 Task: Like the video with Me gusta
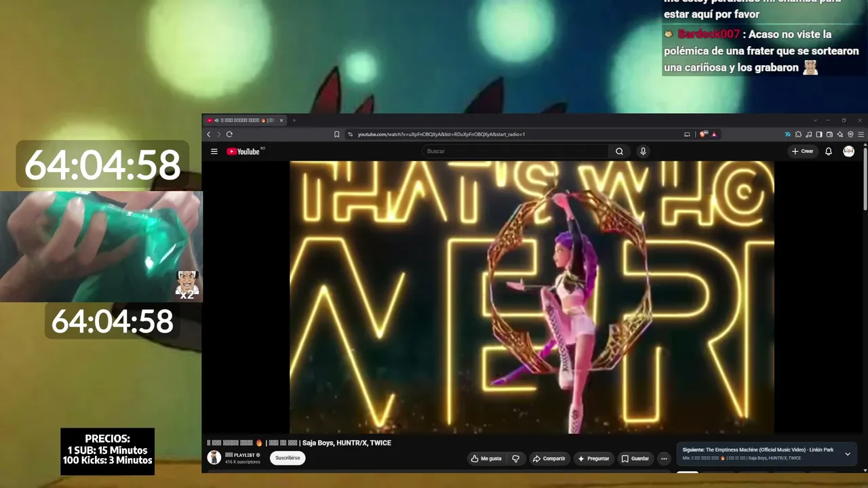pos(487,459)
